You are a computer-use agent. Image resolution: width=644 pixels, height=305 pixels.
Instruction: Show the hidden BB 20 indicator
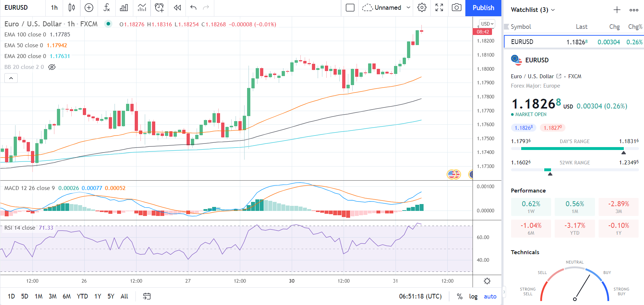click(x=52, y=67)
